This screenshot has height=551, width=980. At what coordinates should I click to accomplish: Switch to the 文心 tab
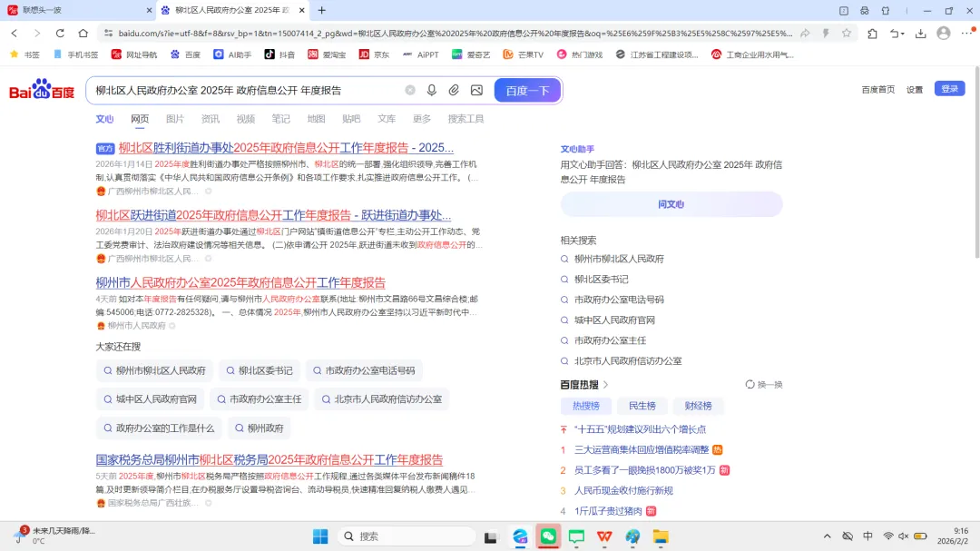point(104,119)
